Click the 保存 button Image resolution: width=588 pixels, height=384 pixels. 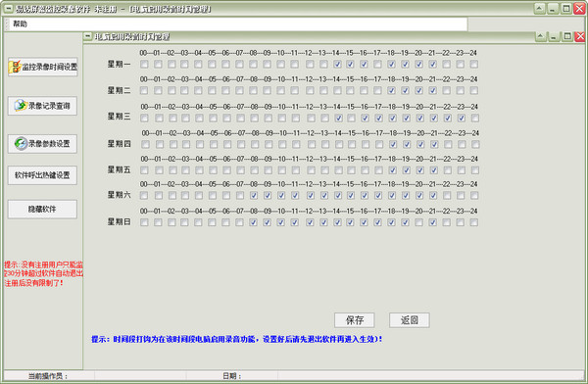[355, 320]
